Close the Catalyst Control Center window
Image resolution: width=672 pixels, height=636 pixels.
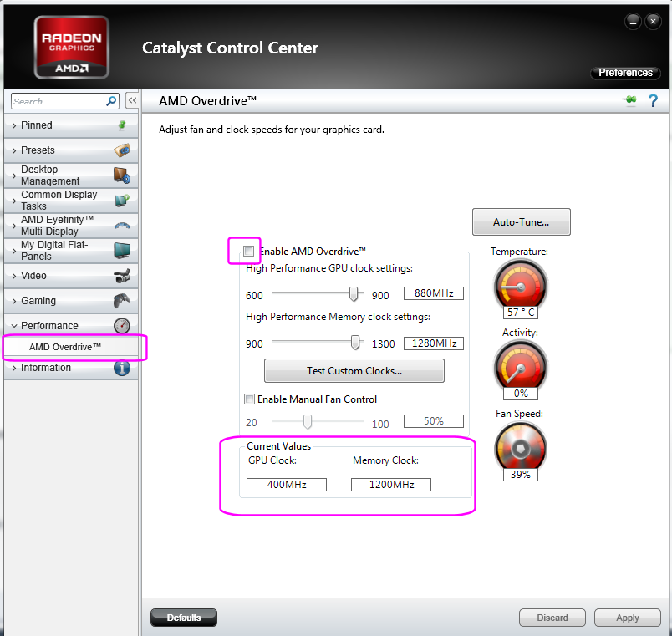[x=653, y=21]
